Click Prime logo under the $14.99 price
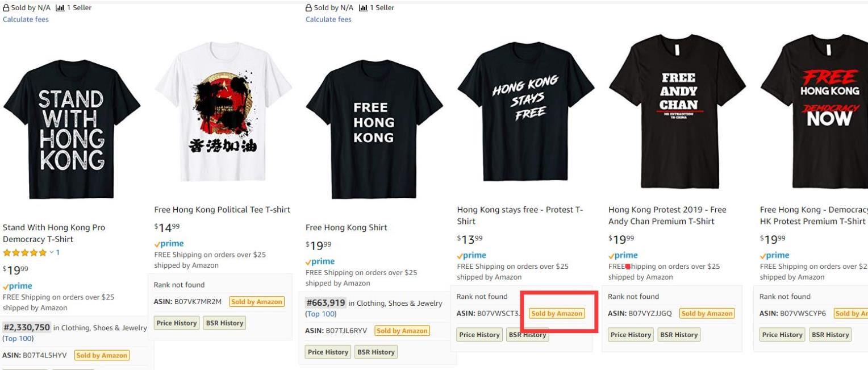 (169, 243)
